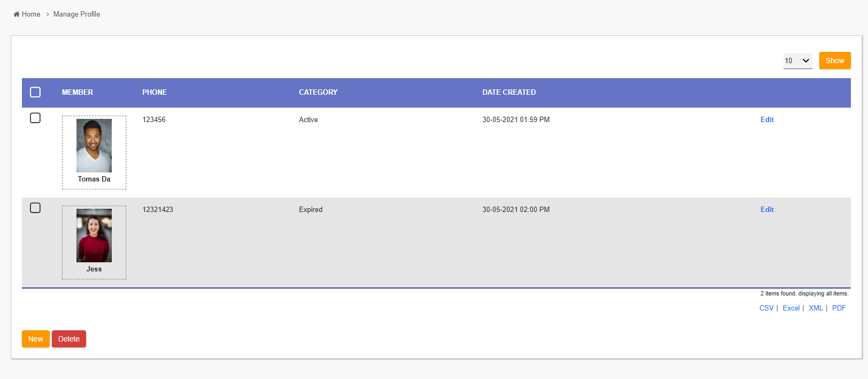This screenshot has height=379, width=868.
Task: Click Jess's profile photo
Action: point(94,235)
